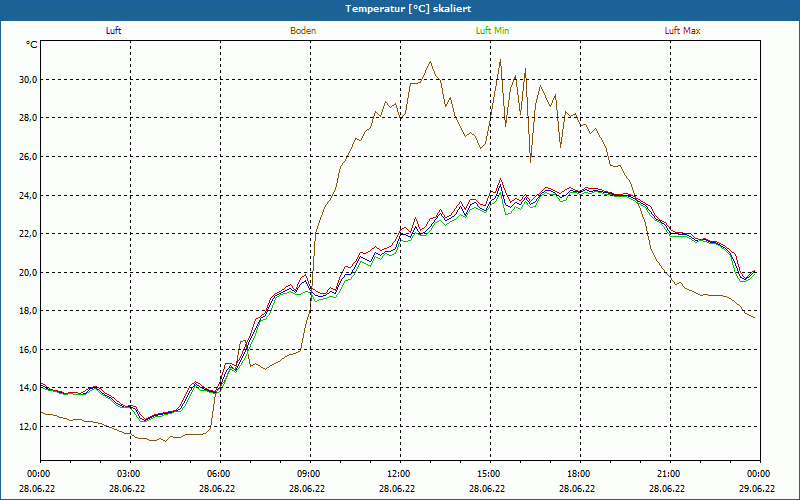Click the blue Luft legend label
The image size is (800, 500).
point(113,31)
